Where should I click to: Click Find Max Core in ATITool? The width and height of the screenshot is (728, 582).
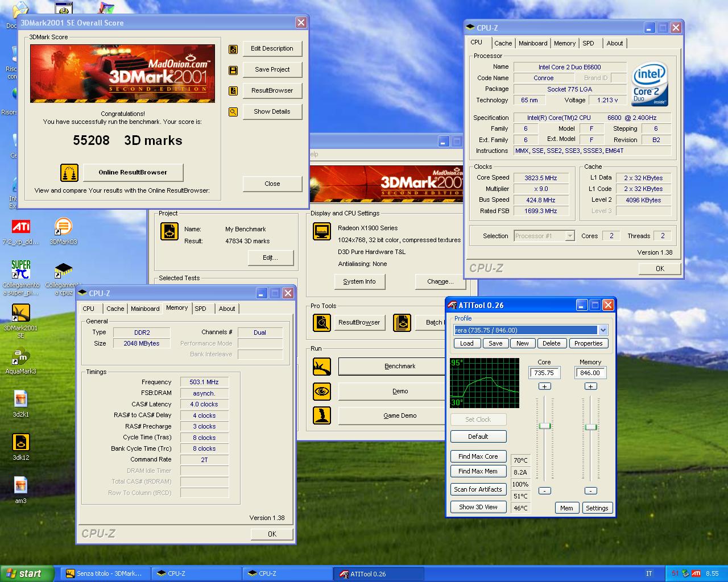pos(478,456)
